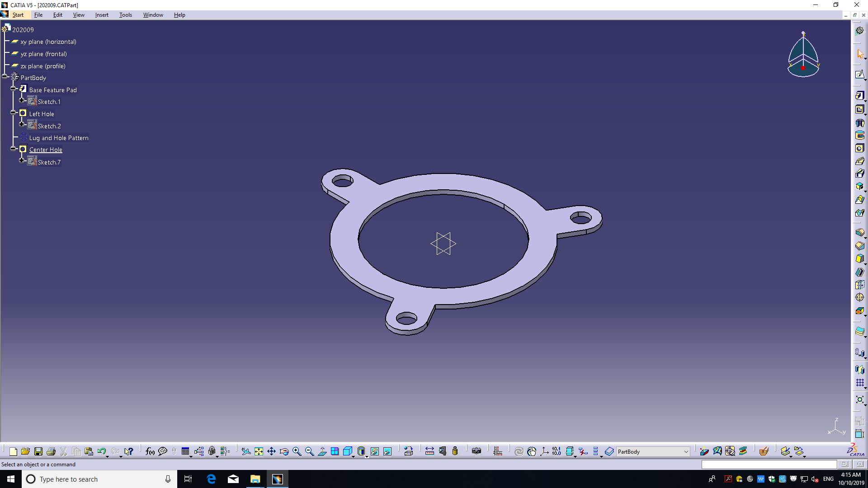868x488 pixels.
Task: Collapse the PartBody tree node
Action: pyautogui.click(x=5, y=77)
